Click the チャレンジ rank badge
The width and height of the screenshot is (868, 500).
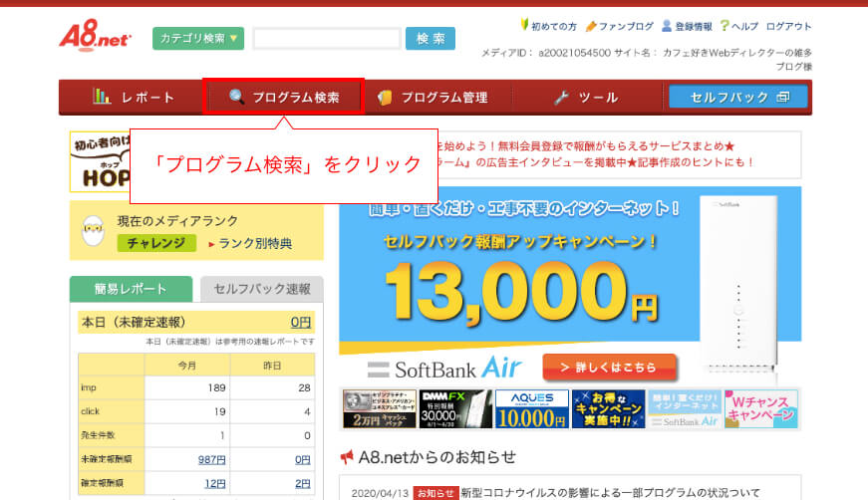(x=156, y=243)
